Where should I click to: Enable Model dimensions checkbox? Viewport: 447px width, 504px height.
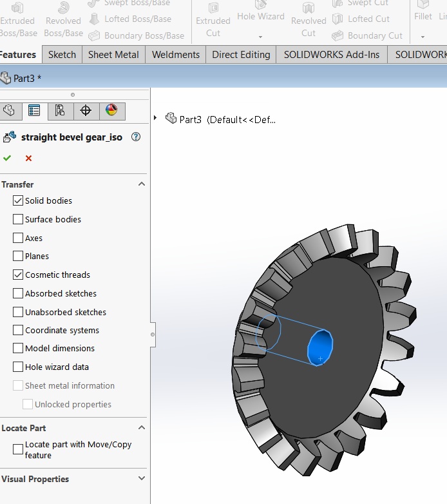pyautogui.click(x=18, y=348)
